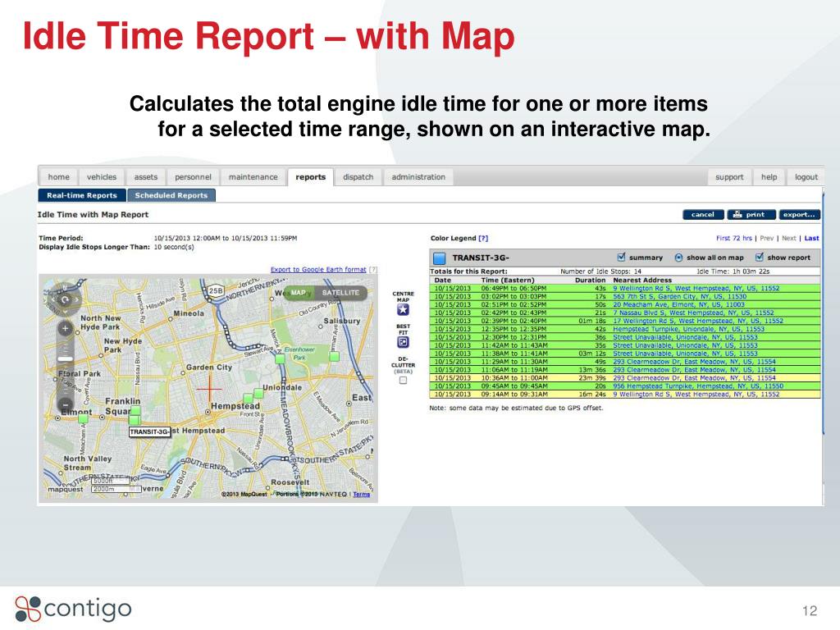Click First 72 hrs pagination link
This screenshot has height=630, width=840.
[x=734, y=239]
